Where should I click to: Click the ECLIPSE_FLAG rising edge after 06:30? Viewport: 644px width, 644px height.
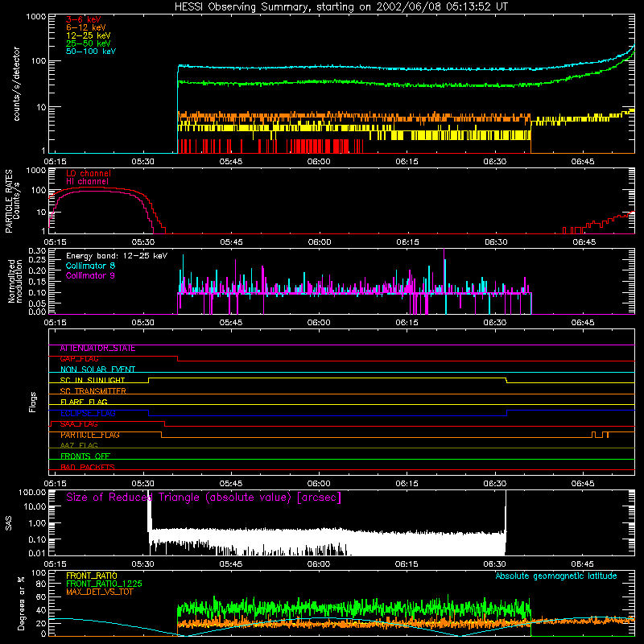pos(507,413)
